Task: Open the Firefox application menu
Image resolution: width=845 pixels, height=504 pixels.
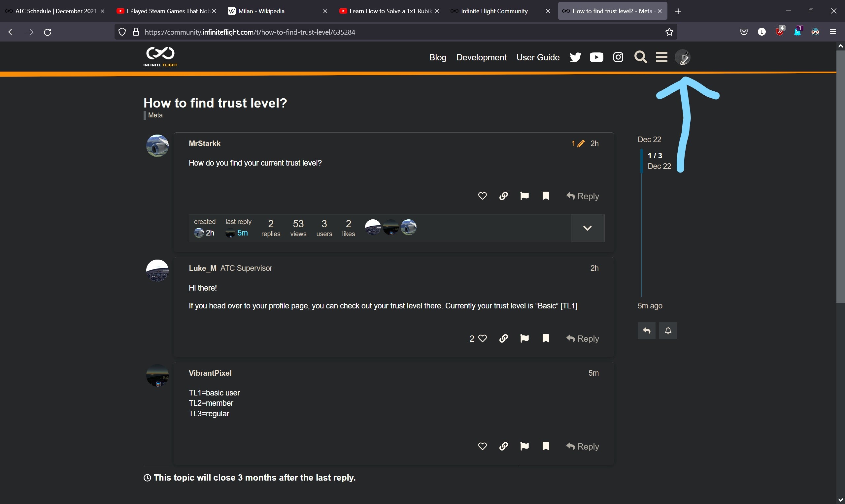Action: pos(833,32)
